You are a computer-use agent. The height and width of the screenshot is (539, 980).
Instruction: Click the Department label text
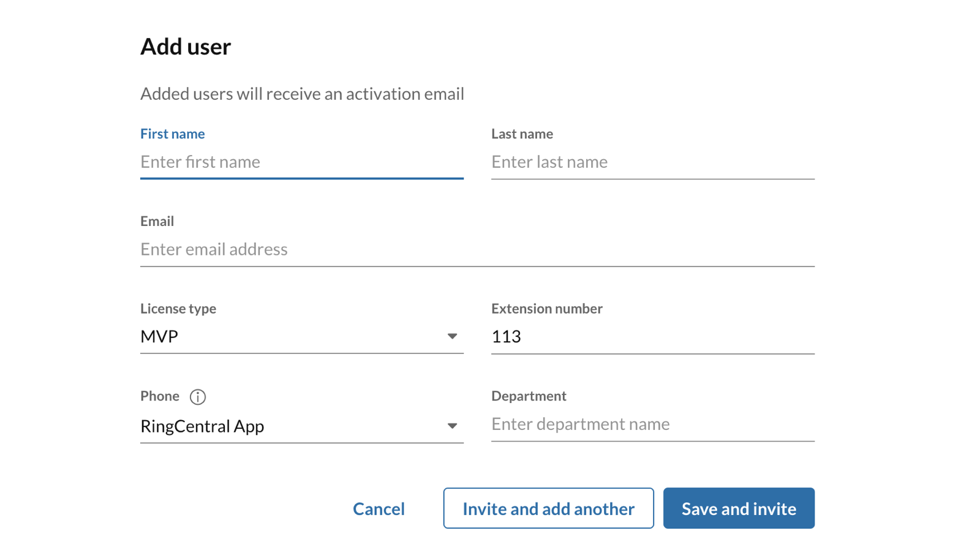[x=529, y=396]
